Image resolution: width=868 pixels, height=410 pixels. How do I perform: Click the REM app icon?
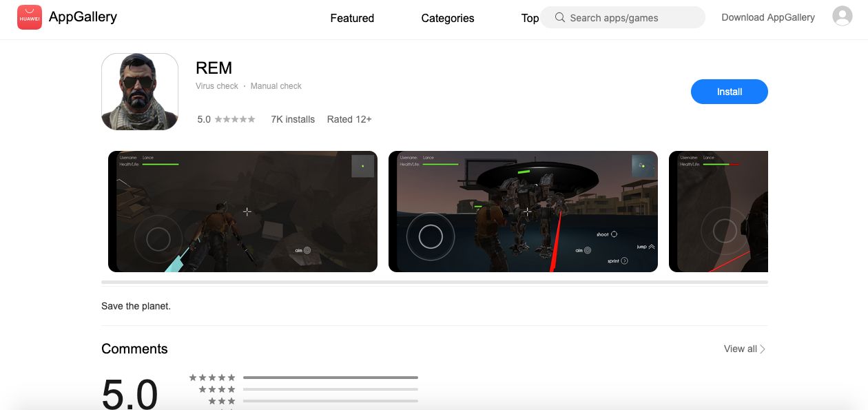140,92
